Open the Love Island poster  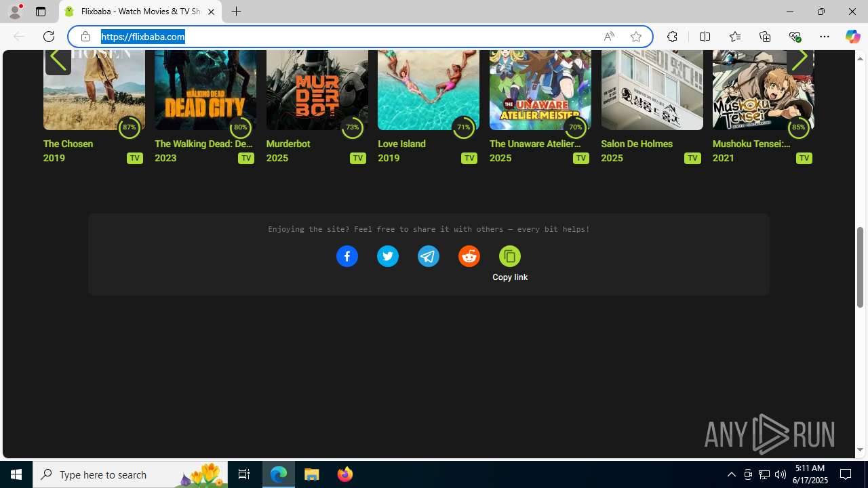click(428, 89)
